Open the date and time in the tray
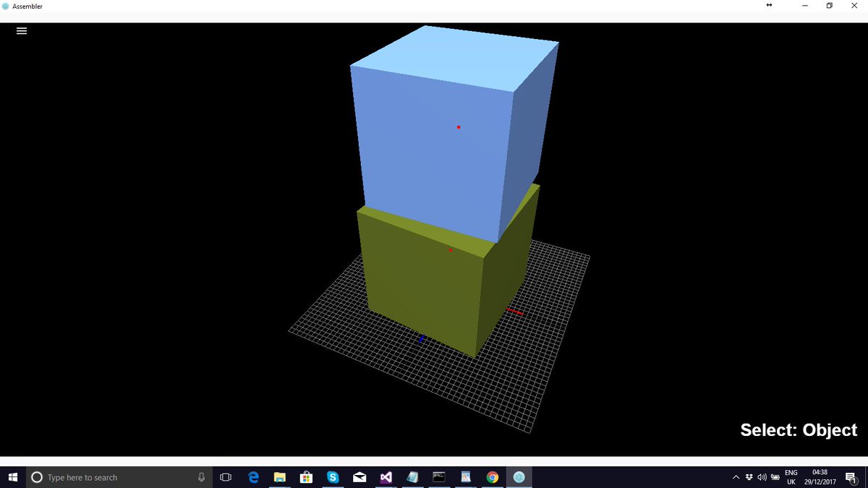Viewport: 868px width, 488px height. 821,477
